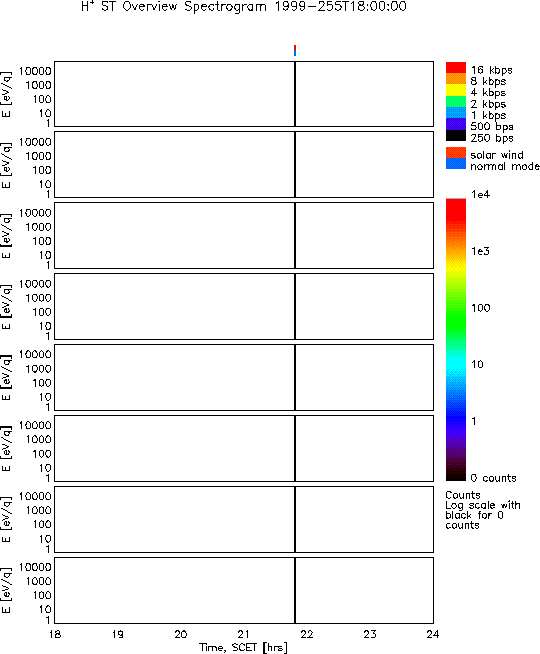The height and width of the screenshot is (654, 540).
Task: Click the green 2 kbps legend swatch
Action: coord(456,101)
